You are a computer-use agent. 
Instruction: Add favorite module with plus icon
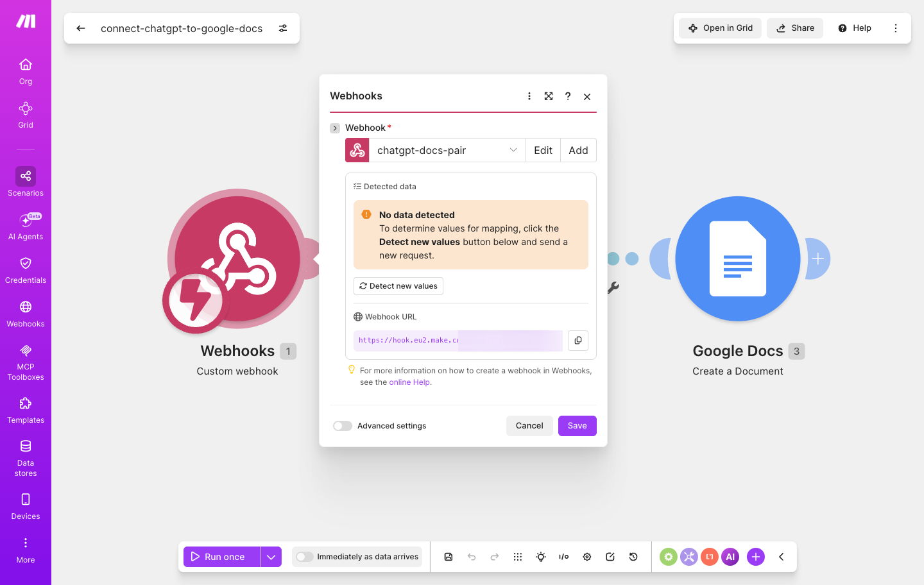click(x=756, y=557)
